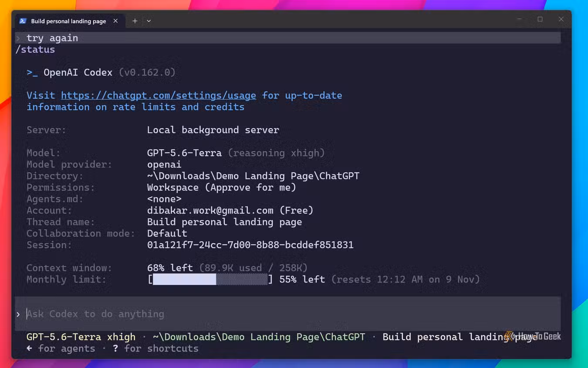The image size is (588, 368).
Task: Click the Local background server value
Action: coord(213,130)
